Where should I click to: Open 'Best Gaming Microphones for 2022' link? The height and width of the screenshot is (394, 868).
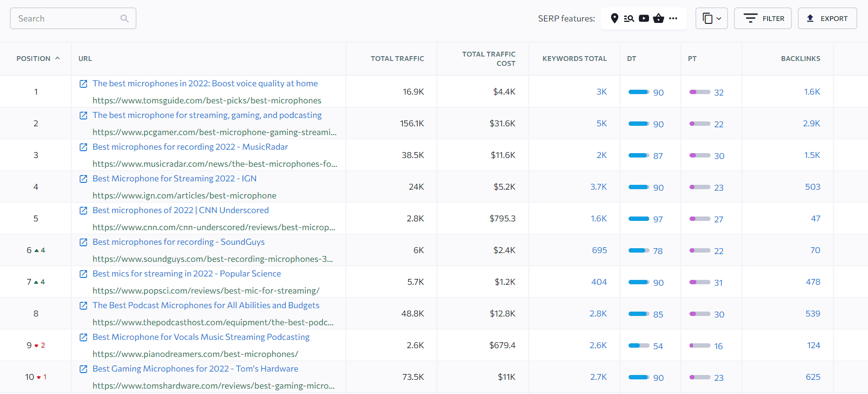[x=196, y=369]
